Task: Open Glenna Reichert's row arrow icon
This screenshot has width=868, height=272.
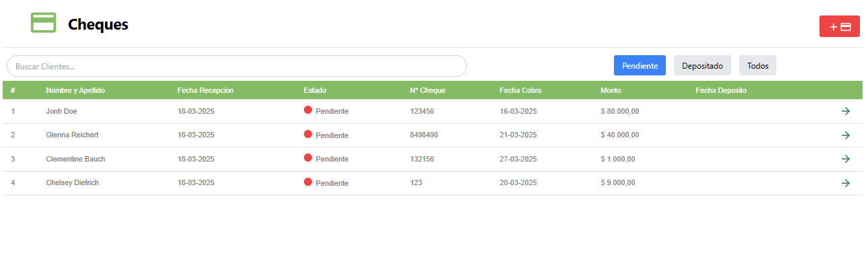Action: point(845,135)
